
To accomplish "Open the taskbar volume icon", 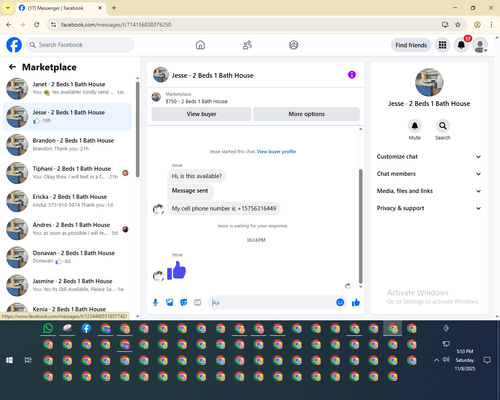I will [x=446, y=360].
